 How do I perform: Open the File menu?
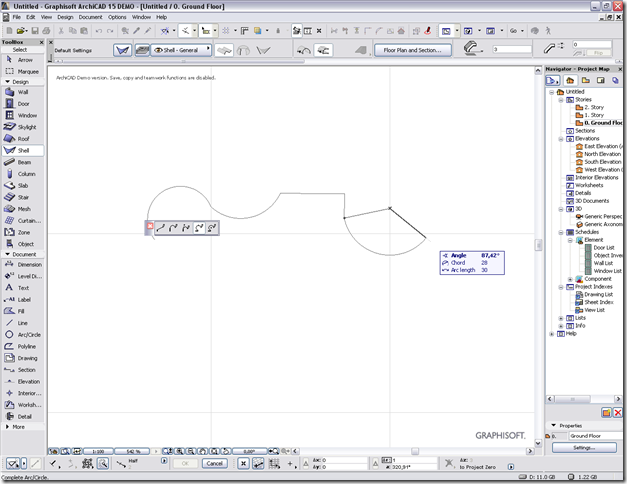17,17
